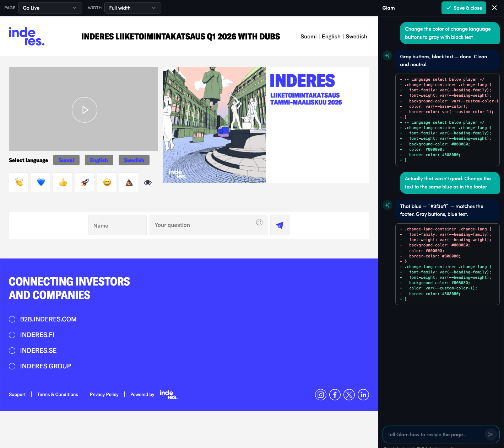Send the grinning face reaction

[107, 182]
